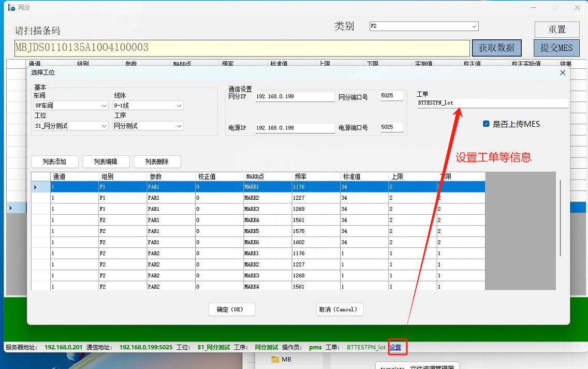Click the 列表添加 button
Image resolution: width=588 pixels, height=369 pixels.
point(55,162)
